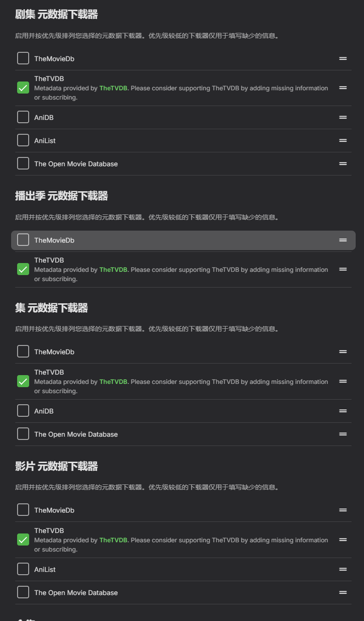Click drag handle for TheTVDB in 影片 section

point(343,539)
